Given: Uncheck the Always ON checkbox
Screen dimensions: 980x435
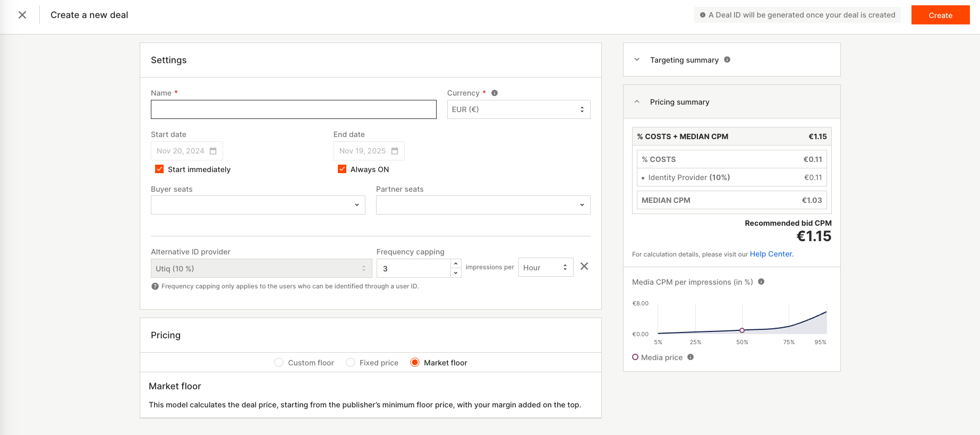Looking at the screenshot, I should click(342, 169).
